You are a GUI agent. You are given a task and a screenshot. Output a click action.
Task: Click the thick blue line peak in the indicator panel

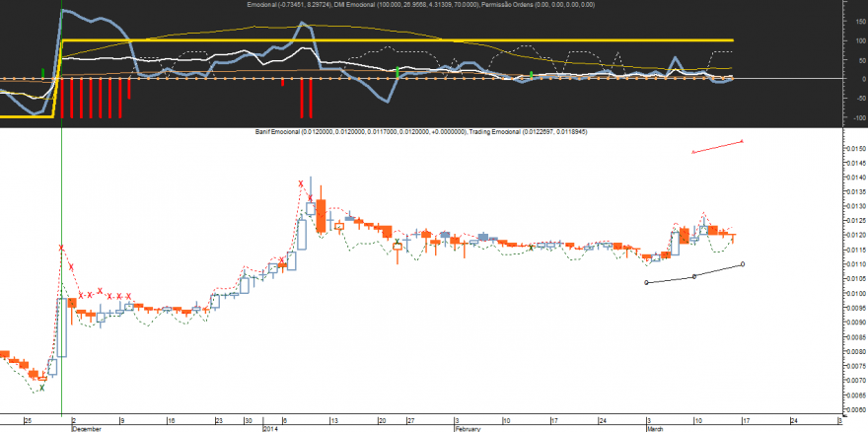[x=62, y=10]
